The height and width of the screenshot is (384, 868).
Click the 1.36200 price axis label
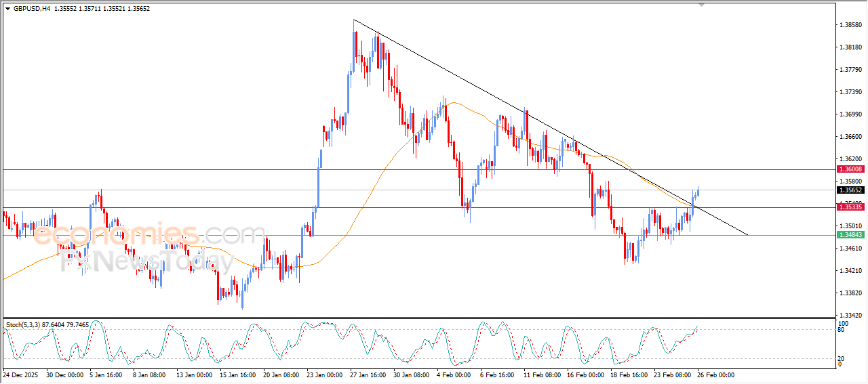click(850, 159)
